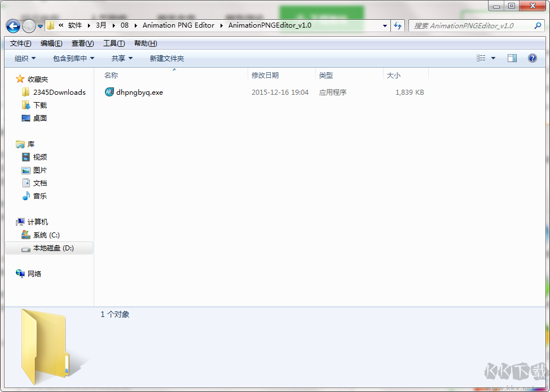550x392 pixels.
Task: Open the dhpngbyq.exe application
Action: point(137,92)
